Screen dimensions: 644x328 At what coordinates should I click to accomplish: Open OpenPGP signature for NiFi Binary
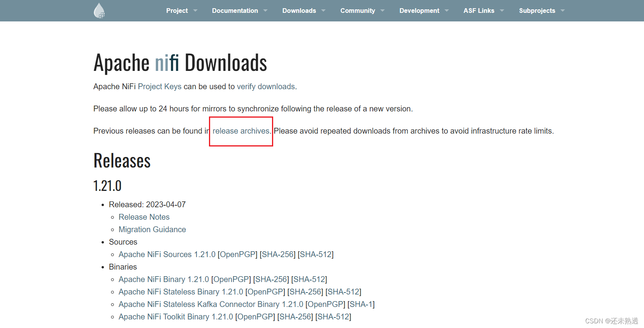[x=231, y=279]
